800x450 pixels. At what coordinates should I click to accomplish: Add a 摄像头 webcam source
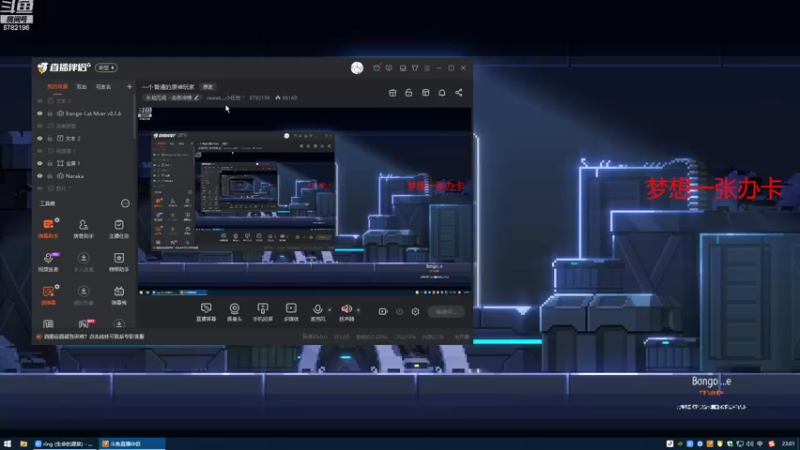234,312
